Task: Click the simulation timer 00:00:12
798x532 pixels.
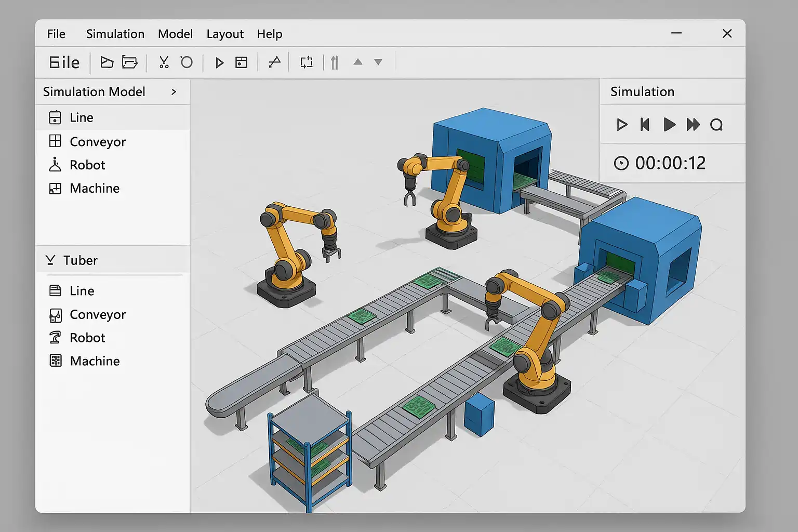Action: [670, 163]
